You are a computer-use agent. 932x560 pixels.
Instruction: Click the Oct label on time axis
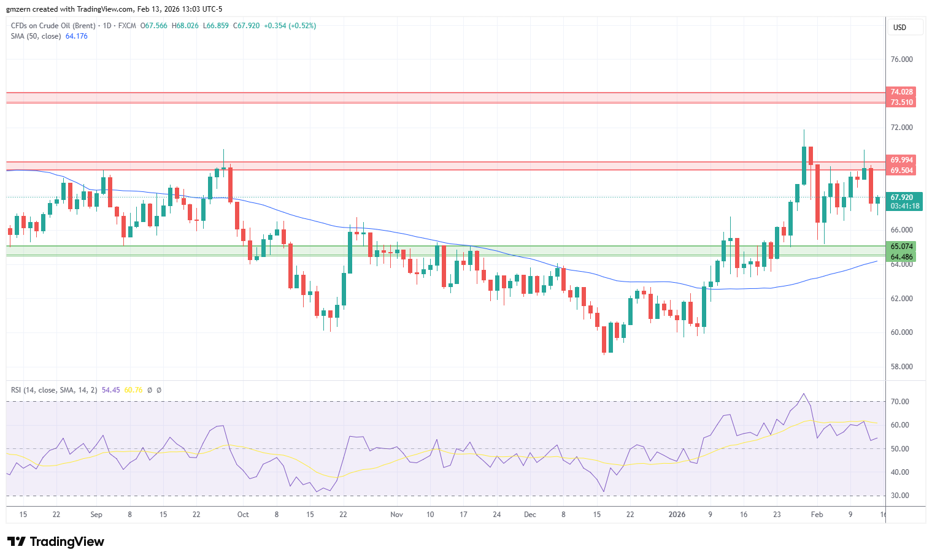click(243, 515)
